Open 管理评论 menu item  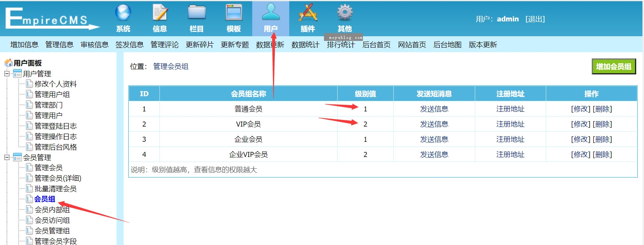[165, 45]
